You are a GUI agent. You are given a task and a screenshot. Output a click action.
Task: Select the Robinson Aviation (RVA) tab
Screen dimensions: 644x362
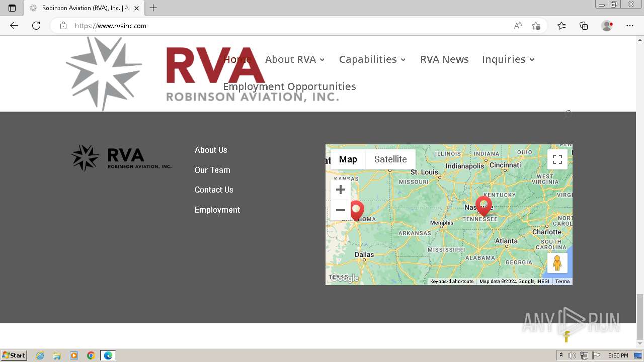click(83, 8)
